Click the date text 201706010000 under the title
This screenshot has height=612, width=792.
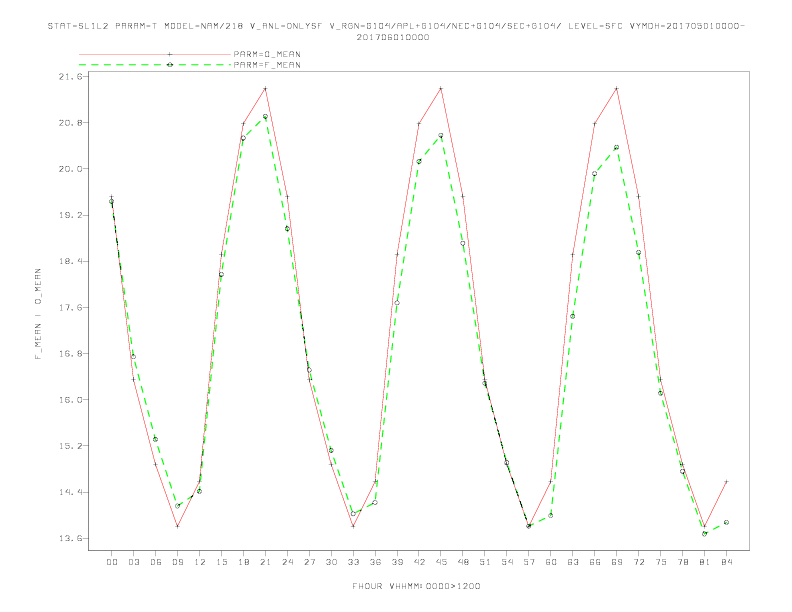coord(393,37)
